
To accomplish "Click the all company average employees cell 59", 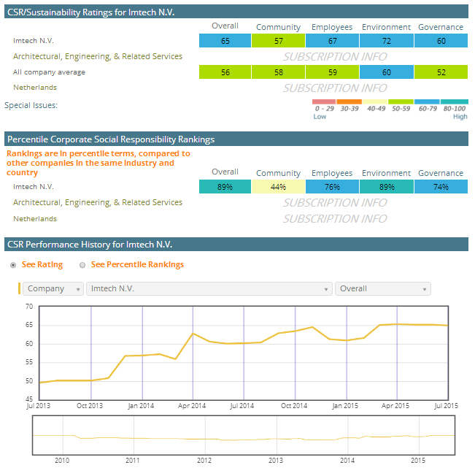I will 332,72.
